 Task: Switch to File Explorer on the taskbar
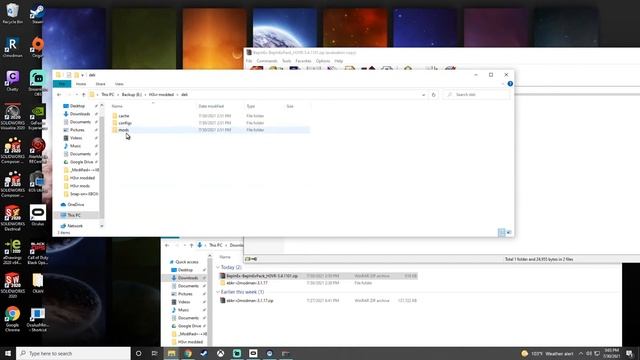click(171, 353)
